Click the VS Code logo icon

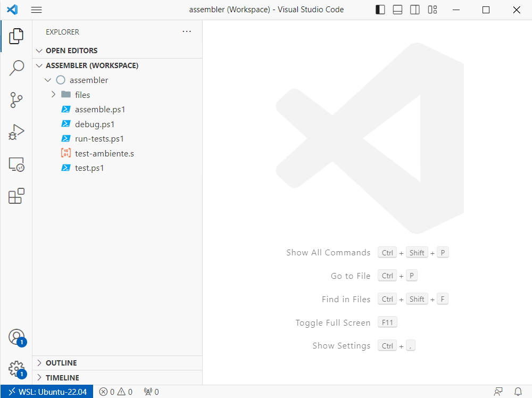click(x=12, y=10)
